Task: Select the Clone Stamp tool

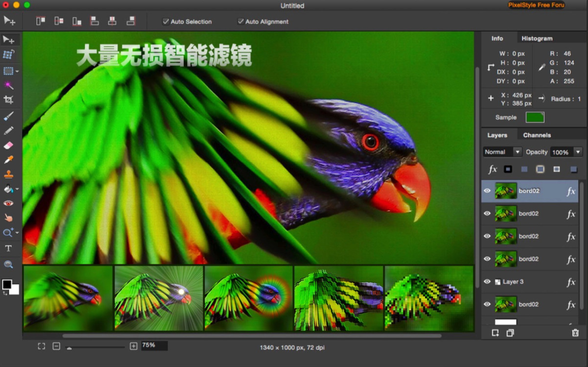Action: [x=9, y=174]
